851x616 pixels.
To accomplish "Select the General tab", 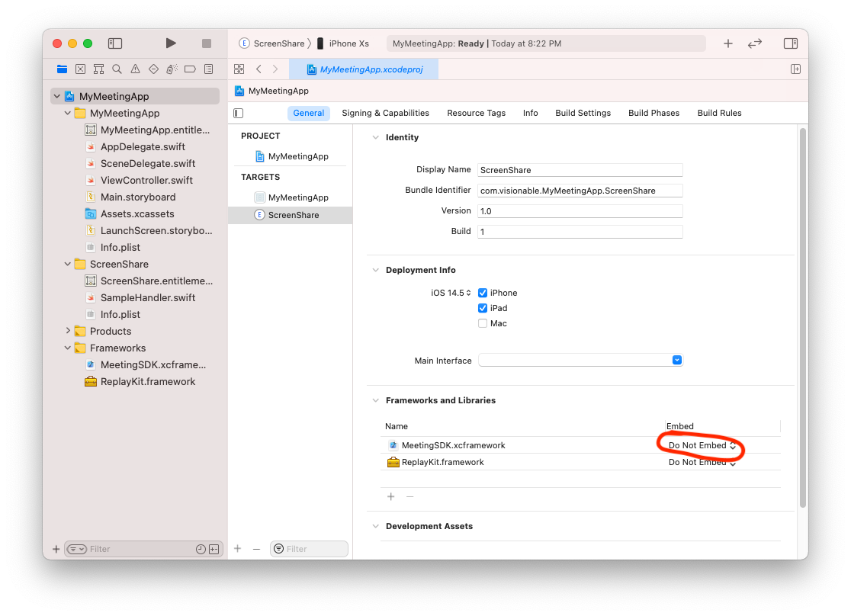I will [308, 113].
